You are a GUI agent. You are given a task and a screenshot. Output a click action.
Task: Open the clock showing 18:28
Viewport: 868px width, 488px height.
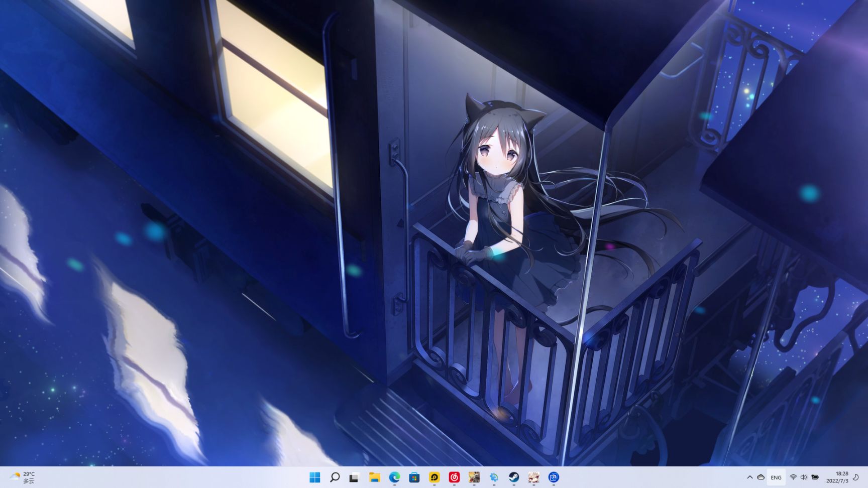point(837,477)
